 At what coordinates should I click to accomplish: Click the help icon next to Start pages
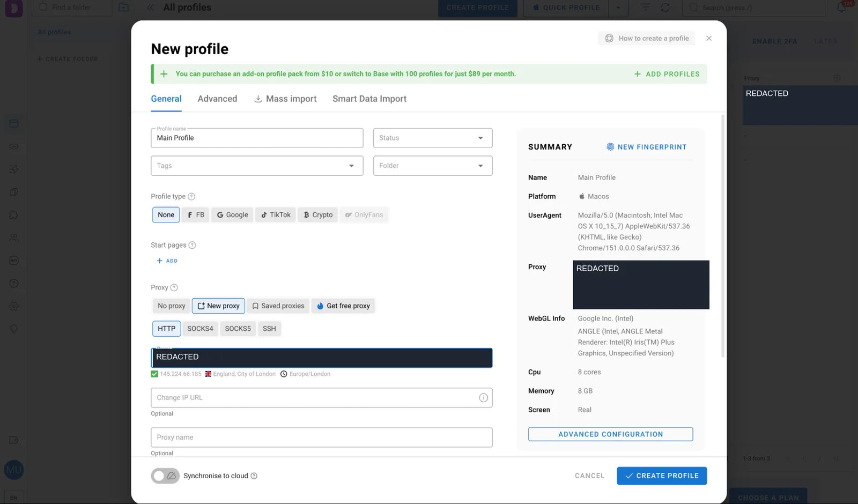point(192,246)
